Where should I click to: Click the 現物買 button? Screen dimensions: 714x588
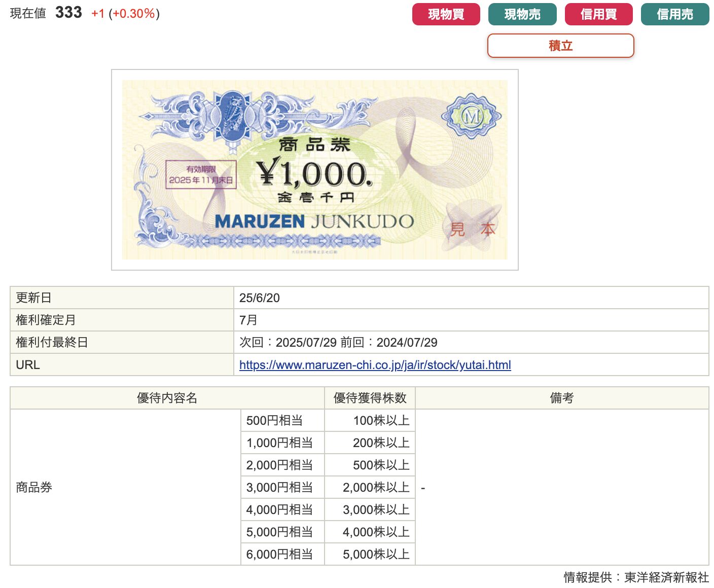click(446, 14)
